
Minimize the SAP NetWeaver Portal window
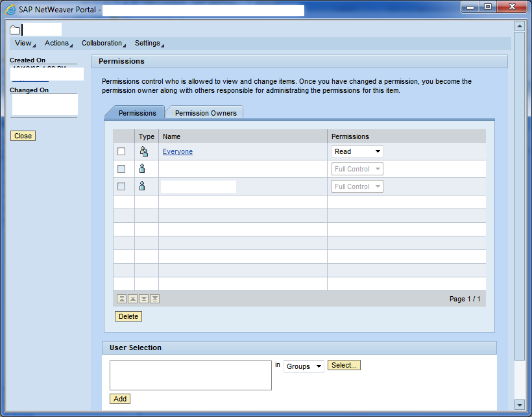(470, 7)
